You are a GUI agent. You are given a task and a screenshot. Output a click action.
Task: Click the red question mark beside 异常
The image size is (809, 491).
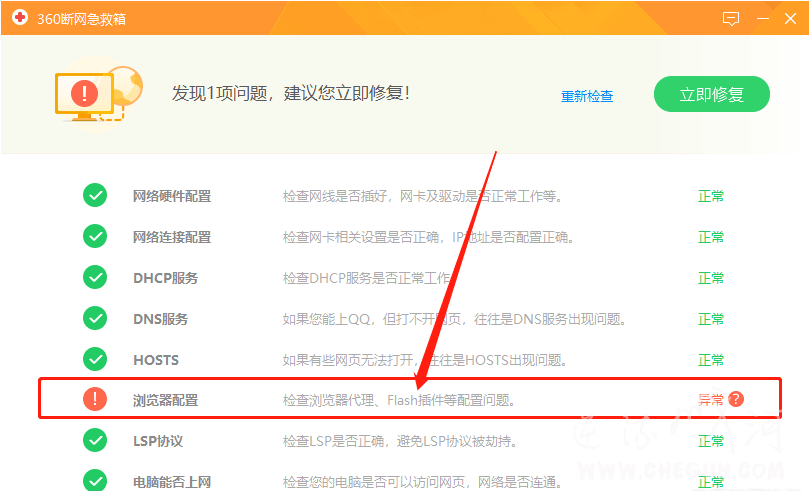736,399
